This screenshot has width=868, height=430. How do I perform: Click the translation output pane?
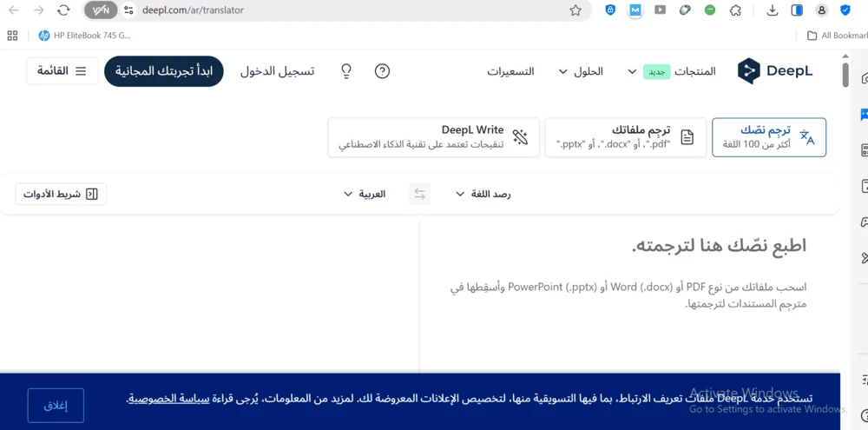[x=210, y=294]
